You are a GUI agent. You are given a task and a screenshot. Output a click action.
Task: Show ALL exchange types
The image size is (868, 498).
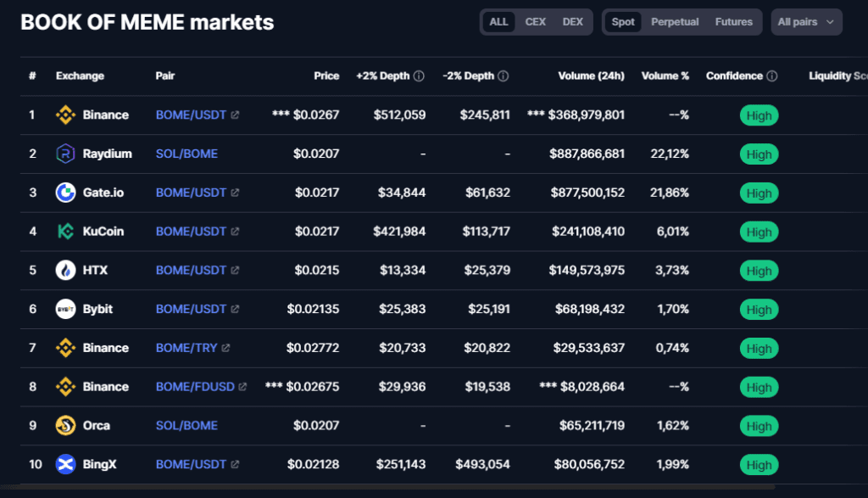click(498, 22)
